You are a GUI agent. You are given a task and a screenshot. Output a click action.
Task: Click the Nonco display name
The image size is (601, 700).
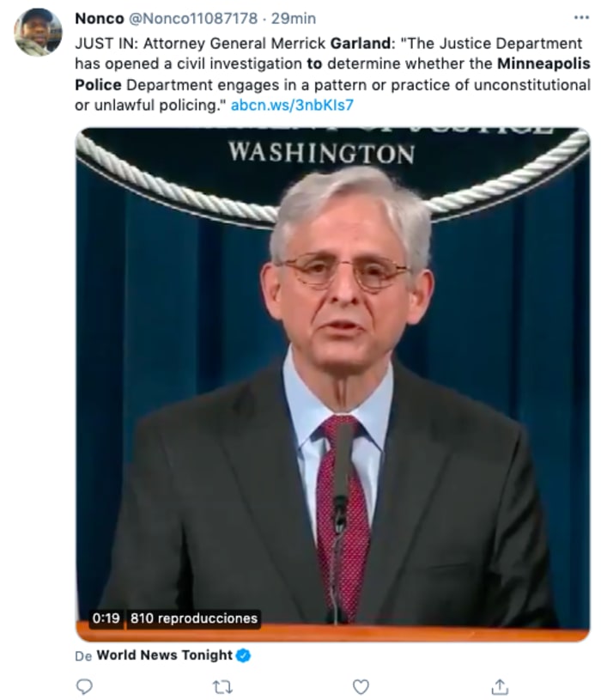tap(99, 18)
